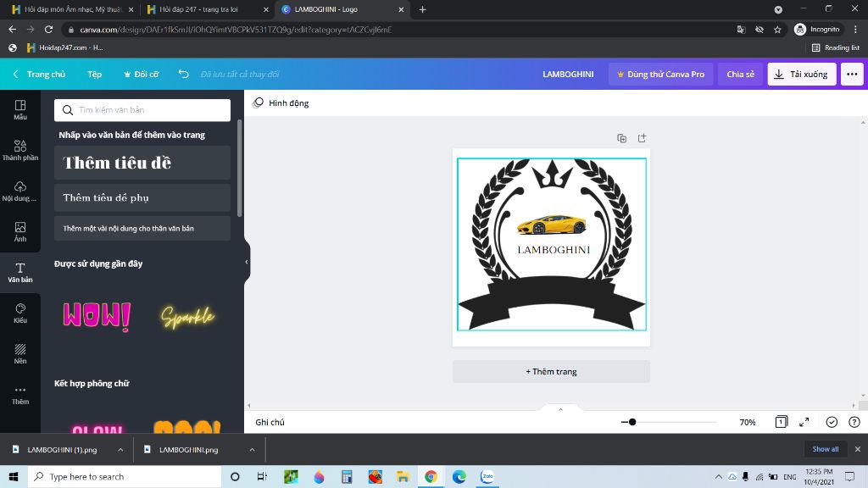Open the Chrome menu dots
This screenshot has height=488, width=868.
pyautogui.click(x=855, y=30)
